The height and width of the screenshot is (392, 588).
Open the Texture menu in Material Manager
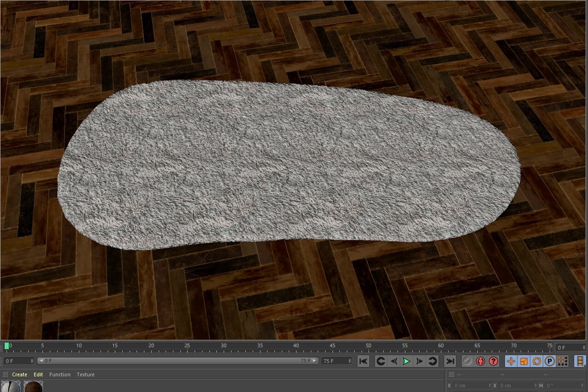pyautogui.click(x=85, y=374)
